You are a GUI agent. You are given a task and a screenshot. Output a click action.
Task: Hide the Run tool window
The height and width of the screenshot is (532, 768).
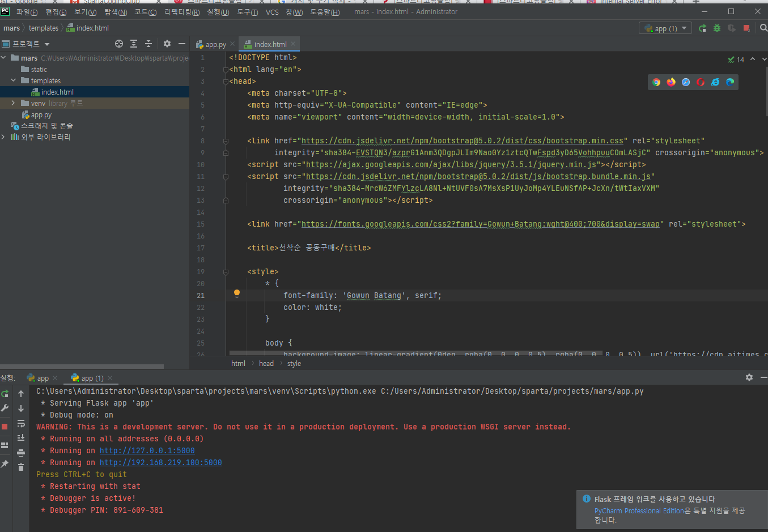763,377
